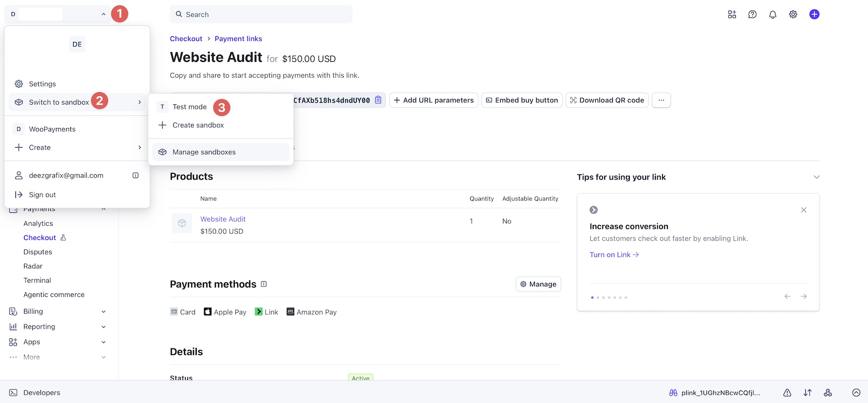This screenshot has height=403, width=868.
Task: Open Website Audit product link
Action: tap(223, 219)
